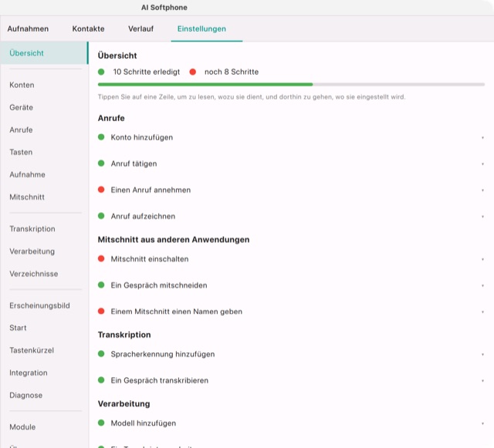Go to Transkription in the sidebar
494x448 pixels.
click(x=32, y=229)
